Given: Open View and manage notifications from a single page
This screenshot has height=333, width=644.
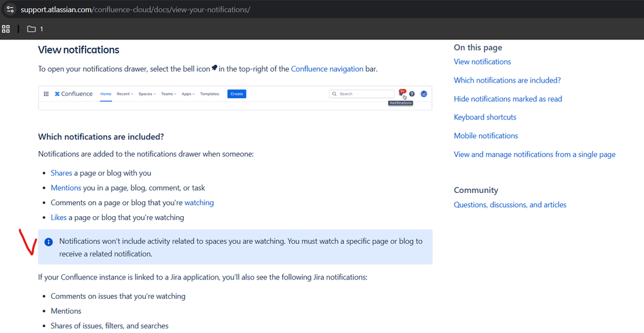Looking at the screenshot, I should tap(535, 155).
